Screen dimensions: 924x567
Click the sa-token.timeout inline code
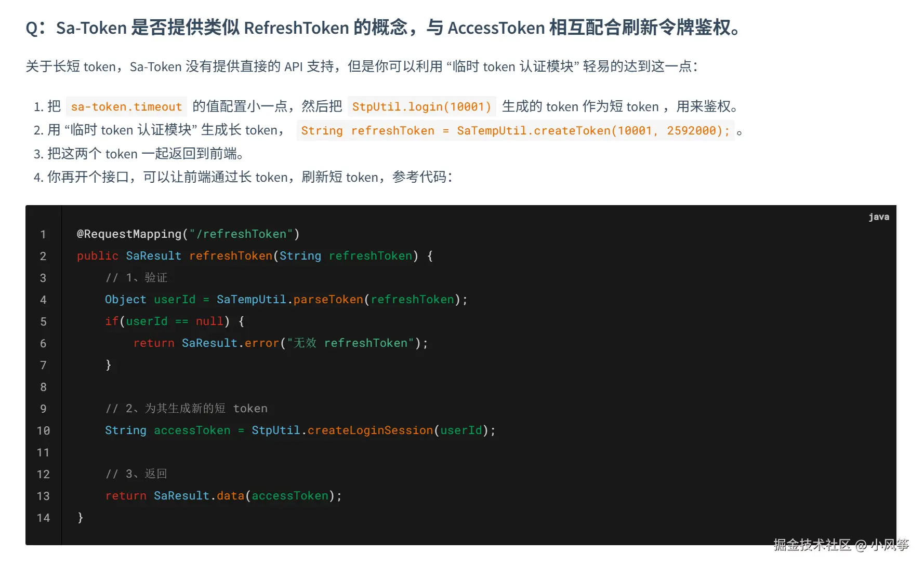tap(126, 107)
